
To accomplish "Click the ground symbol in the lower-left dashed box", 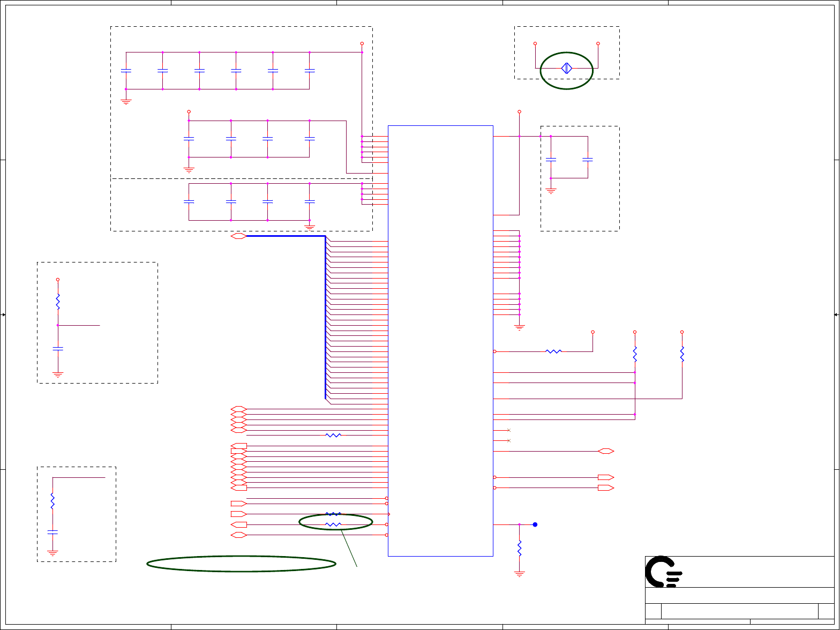I will (52, 552).
